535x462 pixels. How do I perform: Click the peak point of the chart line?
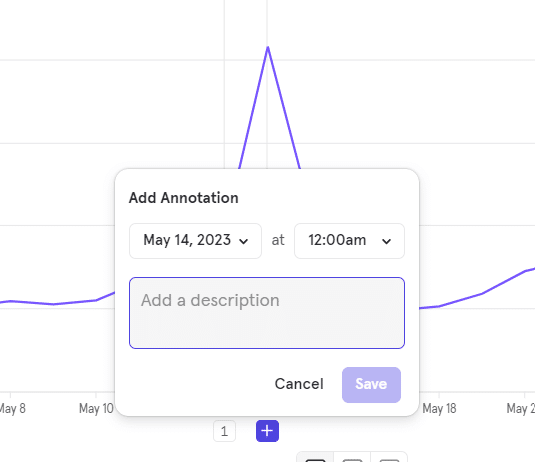(x=268, y=48)
